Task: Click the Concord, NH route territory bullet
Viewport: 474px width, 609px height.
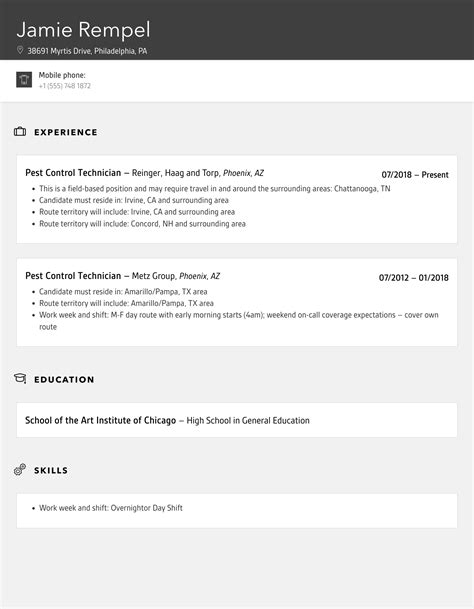Action: point(142,224)
